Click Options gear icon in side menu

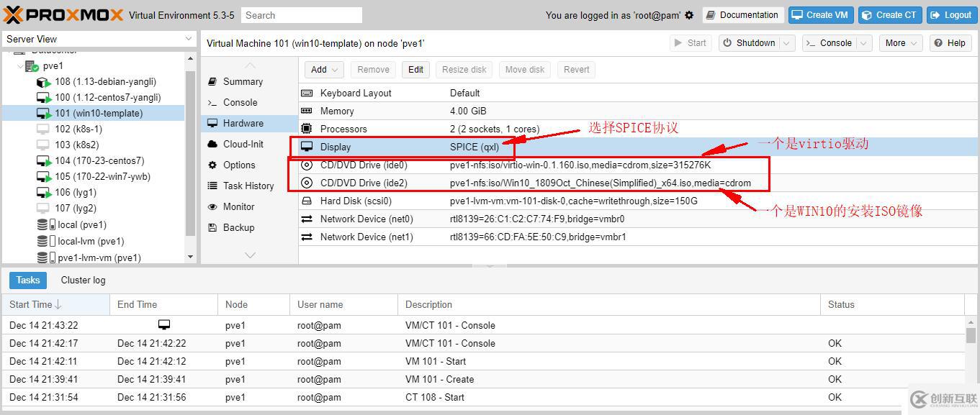(212, 165)
